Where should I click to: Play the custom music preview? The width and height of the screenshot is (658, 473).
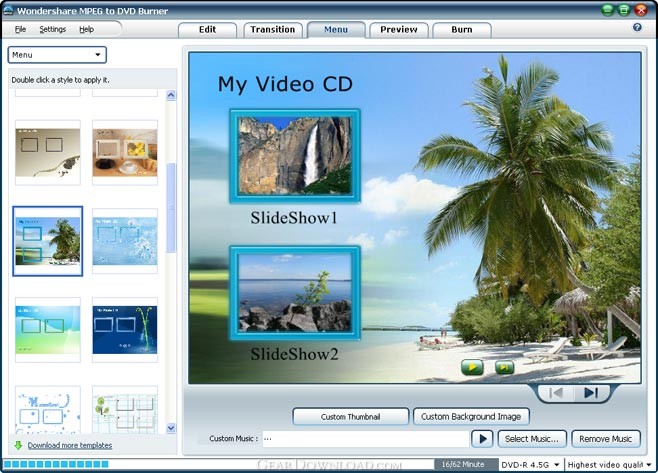click(482, 439)
